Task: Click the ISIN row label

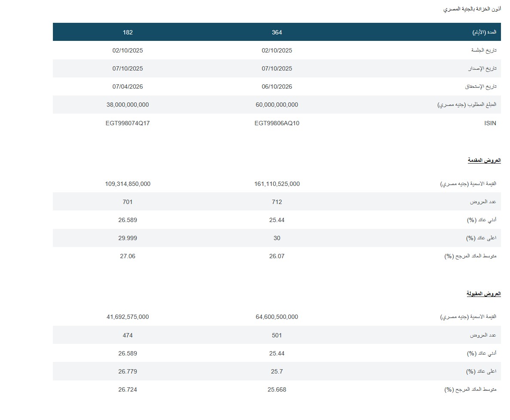Action: pos(490,123)
